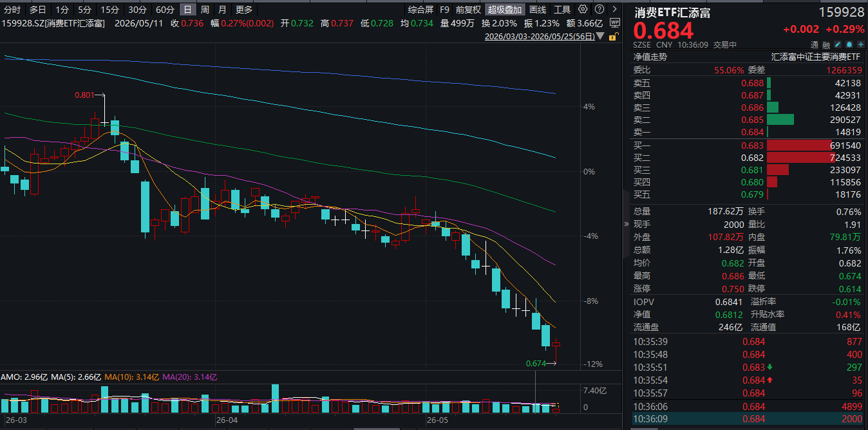Click 卖五 price 0.688
Screen dimensions: 868x430
point(752,83)
